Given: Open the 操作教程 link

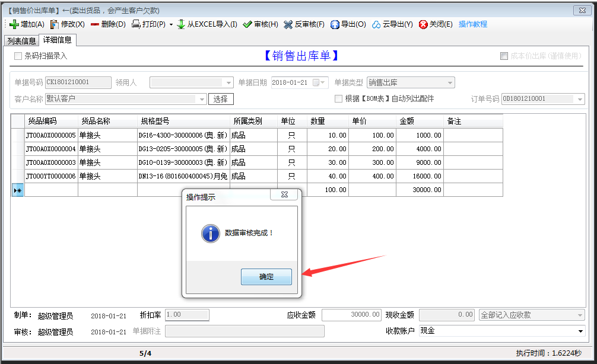Looking at the screenshot, I should point(473,24).
